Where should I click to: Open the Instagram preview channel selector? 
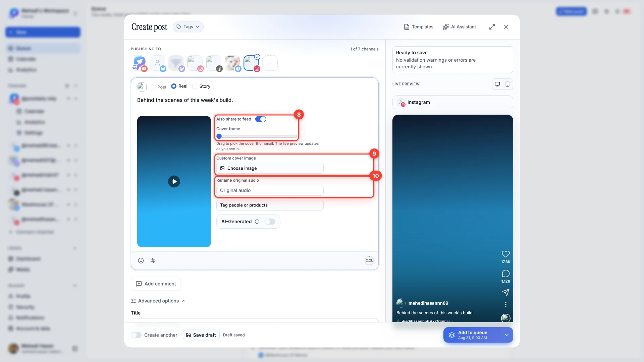tap(453, 102)
